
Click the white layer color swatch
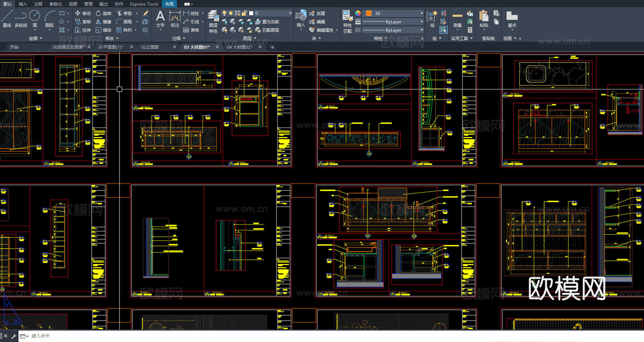(251, 13)
